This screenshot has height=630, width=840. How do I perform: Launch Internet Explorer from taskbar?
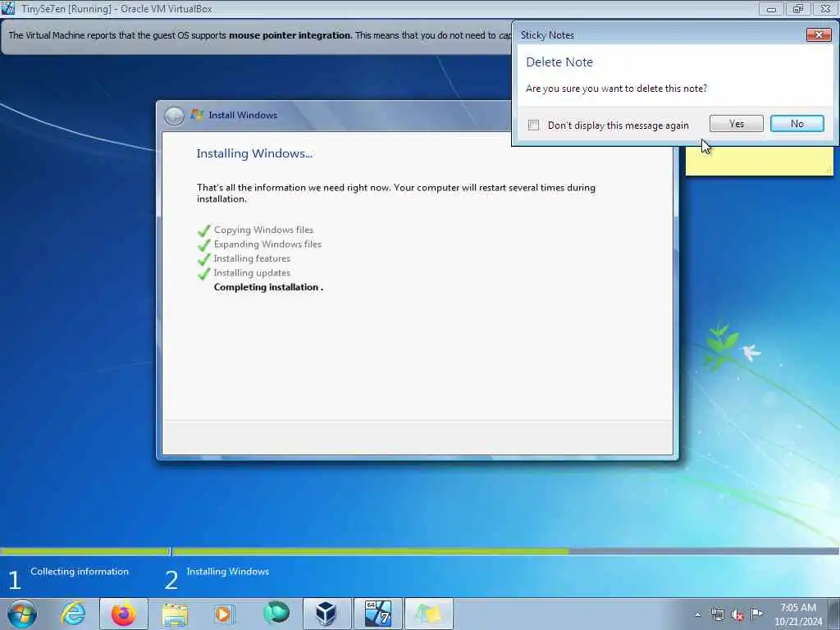[x=73, y=614]
